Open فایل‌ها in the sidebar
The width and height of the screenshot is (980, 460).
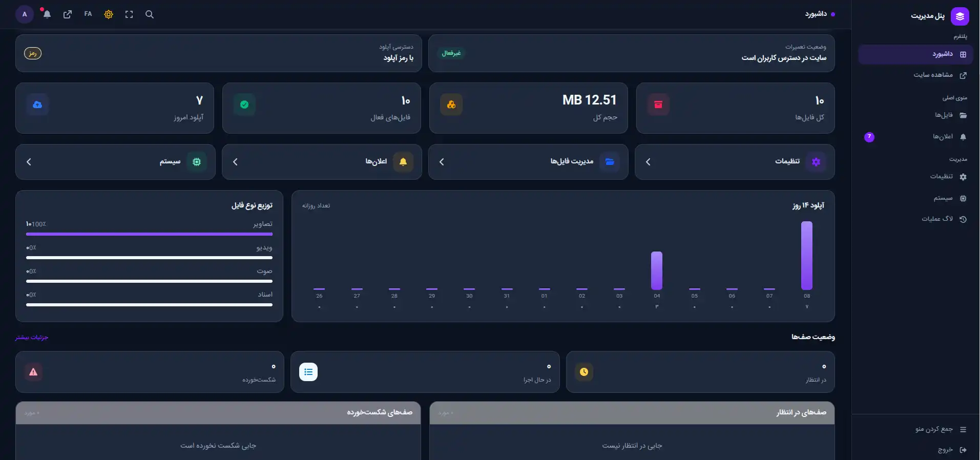point(916,115)
